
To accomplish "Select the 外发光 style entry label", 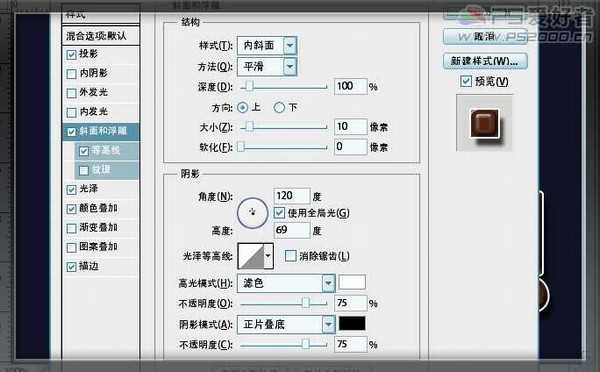I will [x=93, y=92].
